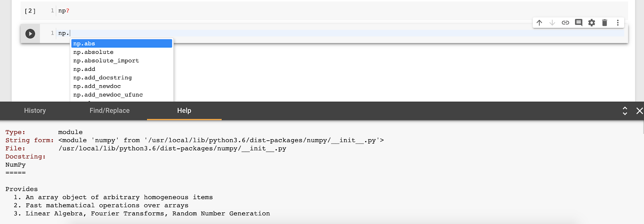Pick np.add_newdoc from the list
This screenshot has width=644, height=224.
[x=122, y=86]
